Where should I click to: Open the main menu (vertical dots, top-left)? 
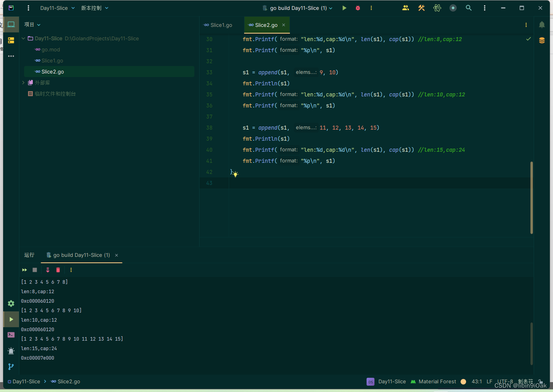click(x=28, y=8)
